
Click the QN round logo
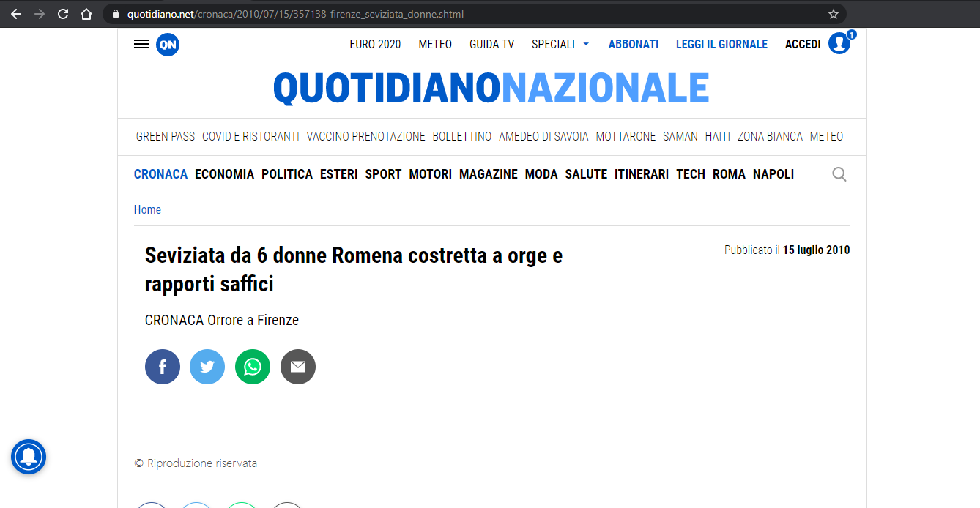pos(168,45)
